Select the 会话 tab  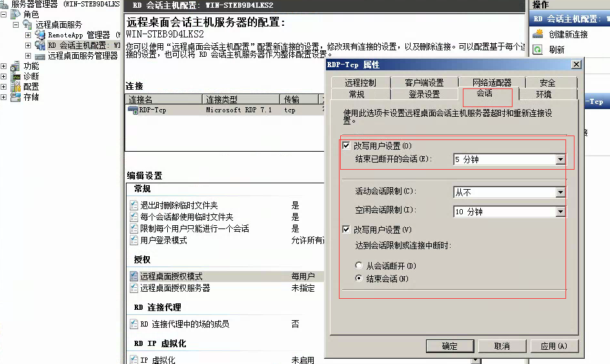(x=484, y=94)
